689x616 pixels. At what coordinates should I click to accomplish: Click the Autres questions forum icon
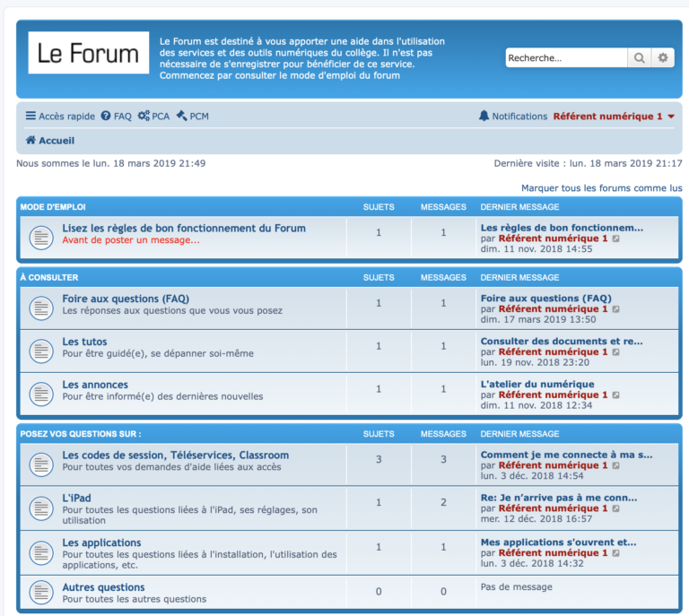tap(41, 593)
